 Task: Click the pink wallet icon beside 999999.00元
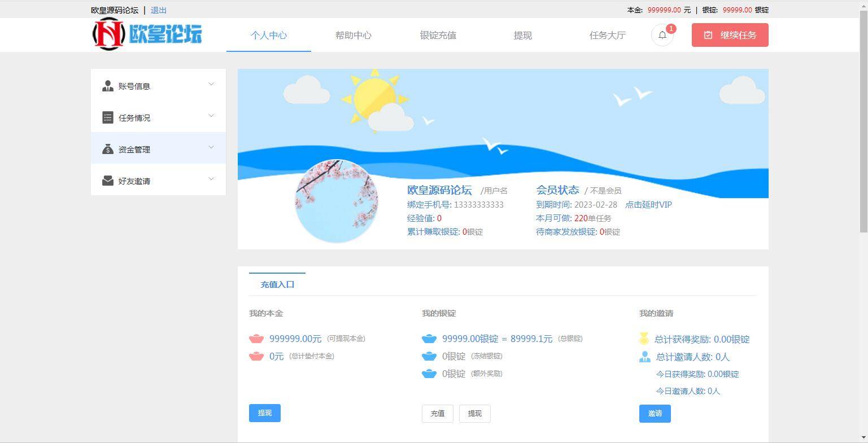coord(256,339)
